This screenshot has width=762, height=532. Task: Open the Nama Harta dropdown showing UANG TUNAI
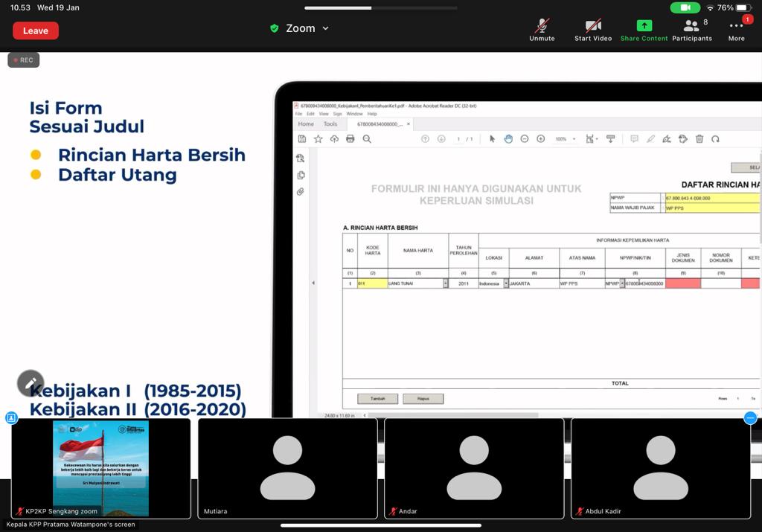click(x=445, y=283)
